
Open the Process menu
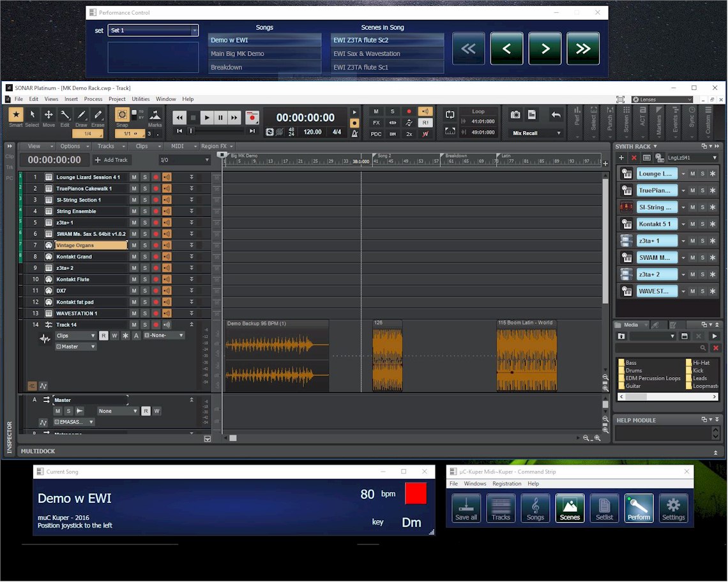(93, 99)
